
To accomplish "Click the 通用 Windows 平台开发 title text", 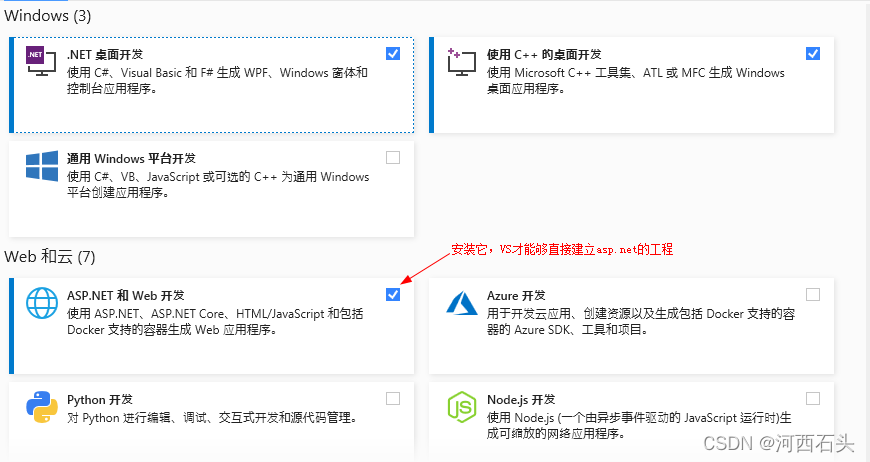I will (131, 159).
